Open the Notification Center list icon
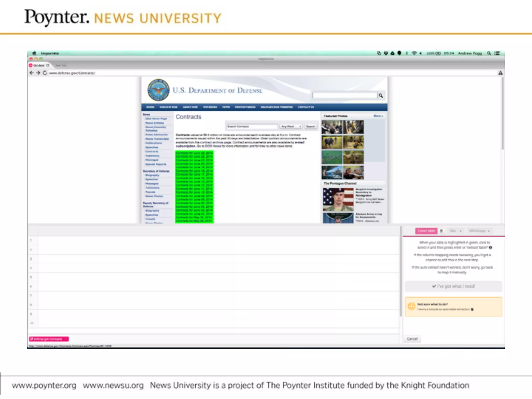Viewport: 532px width, 399px height. pos(497,53)
